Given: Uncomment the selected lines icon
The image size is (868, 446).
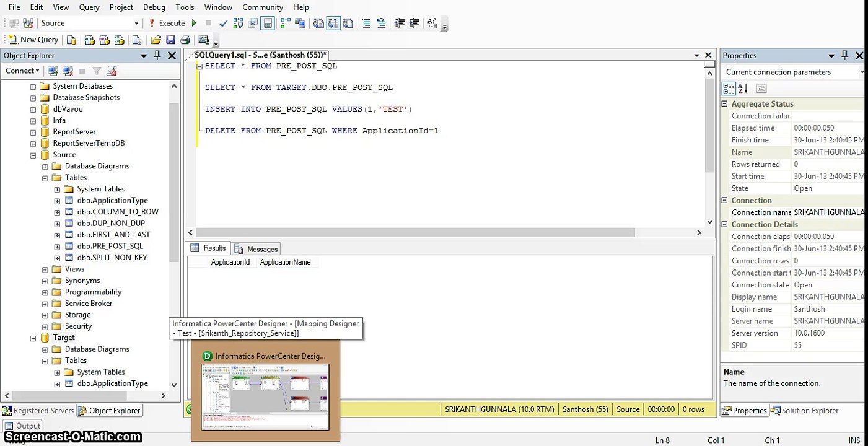Looking at the screenshot, I should (x=381, y=23).
